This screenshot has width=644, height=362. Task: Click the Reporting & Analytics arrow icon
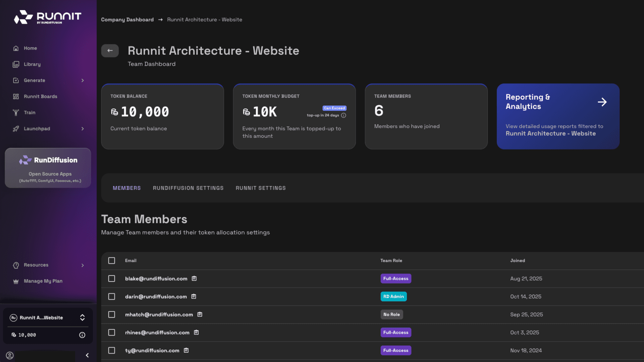tap(602, 102)
